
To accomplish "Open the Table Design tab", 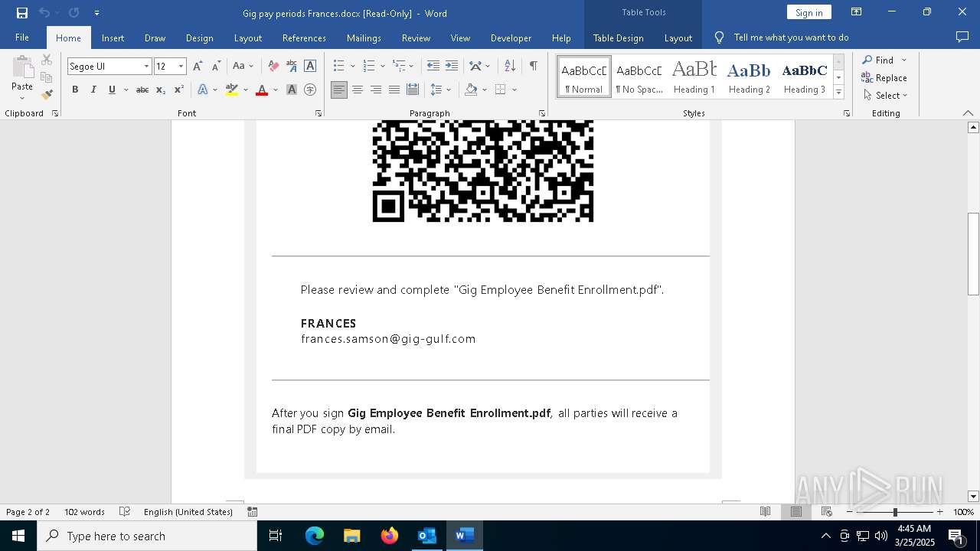I will click(x=618, y=37).
